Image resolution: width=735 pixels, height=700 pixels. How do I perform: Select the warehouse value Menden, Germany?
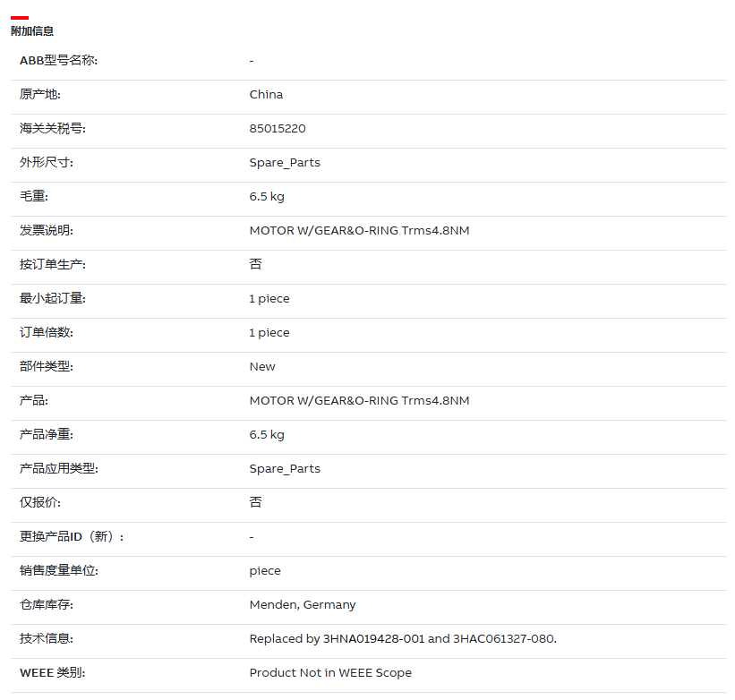pyautogui.click(x=303, y=605)
